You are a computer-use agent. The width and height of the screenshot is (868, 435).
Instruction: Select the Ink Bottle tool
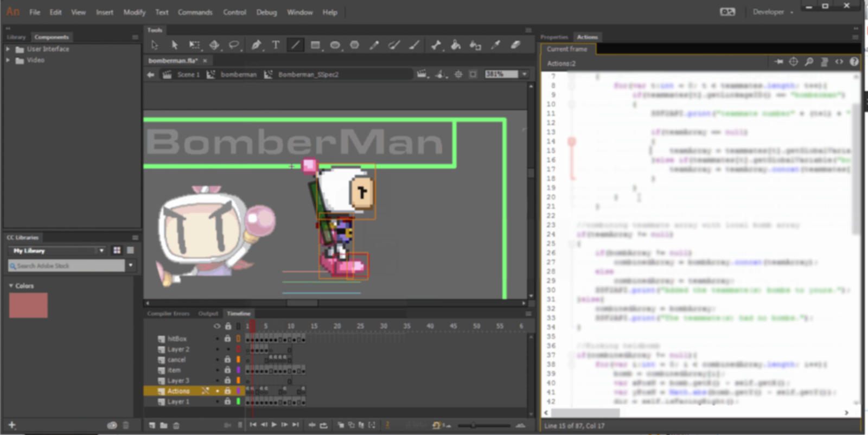tap(475, 45)
